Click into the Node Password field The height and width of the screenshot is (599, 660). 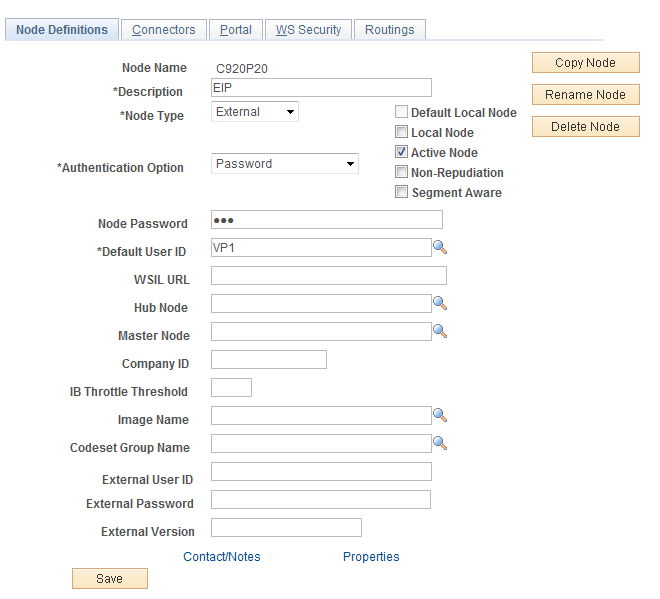coord(327,220)
